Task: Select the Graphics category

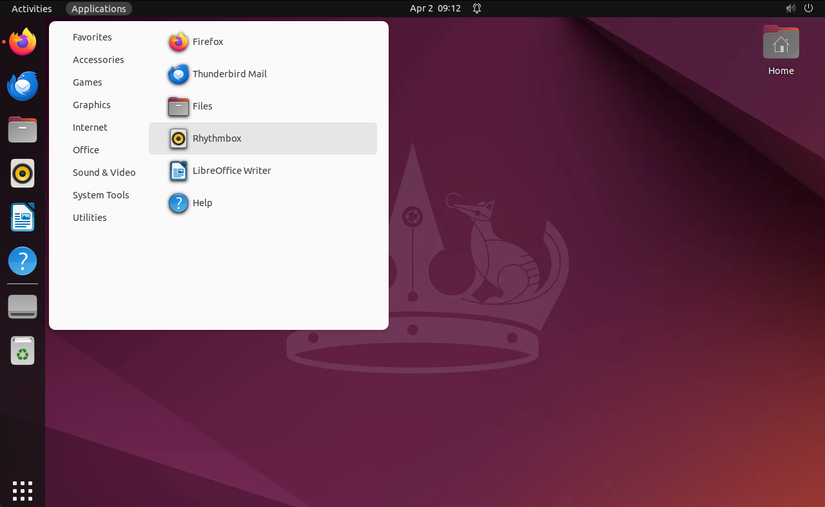Action: 92,105
